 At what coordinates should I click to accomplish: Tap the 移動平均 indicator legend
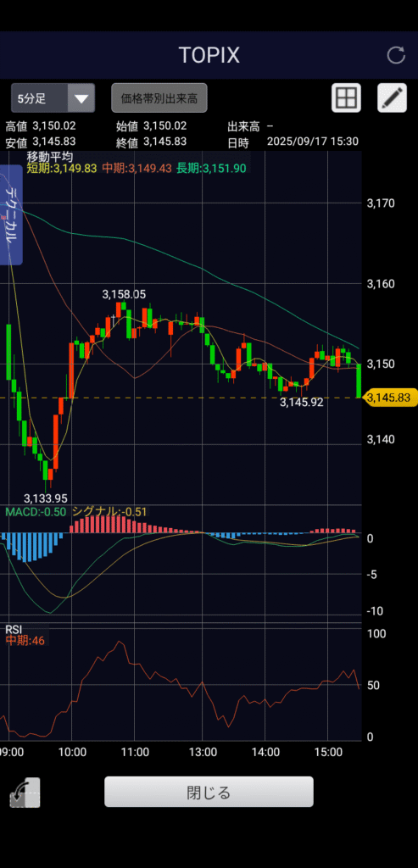(50, 157)
